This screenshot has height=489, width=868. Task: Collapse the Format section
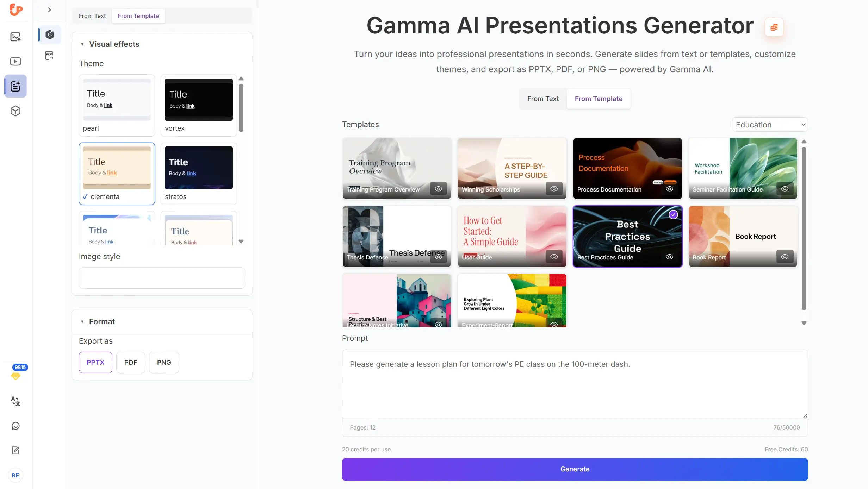tap(82, 322)
